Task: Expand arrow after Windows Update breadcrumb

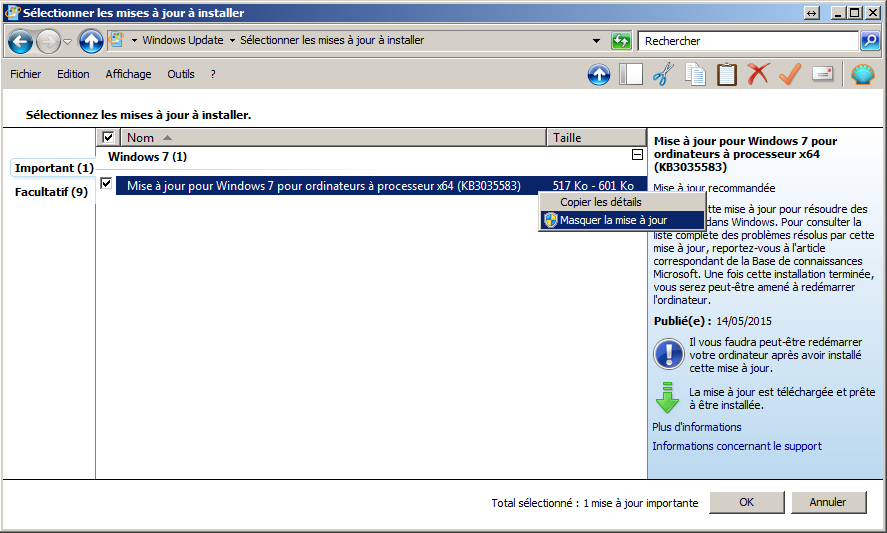Action: tap(232, 41)
